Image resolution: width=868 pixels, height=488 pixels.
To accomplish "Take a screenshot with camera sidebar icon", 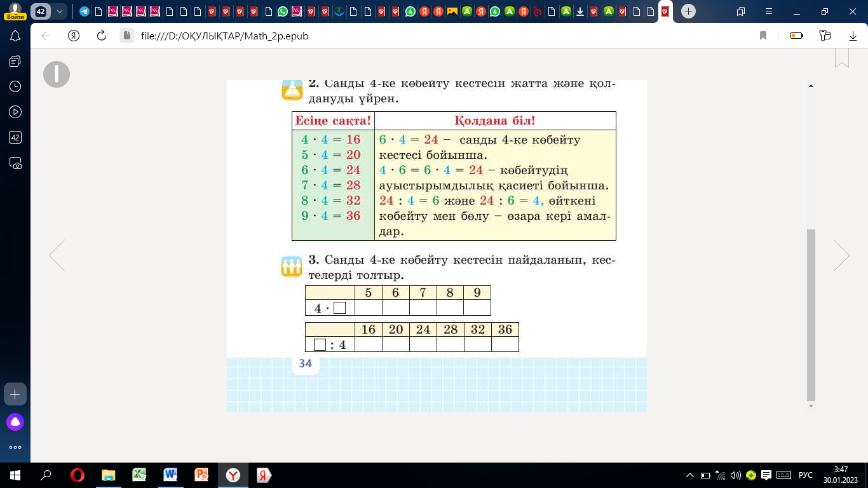I will click(15, 163).
